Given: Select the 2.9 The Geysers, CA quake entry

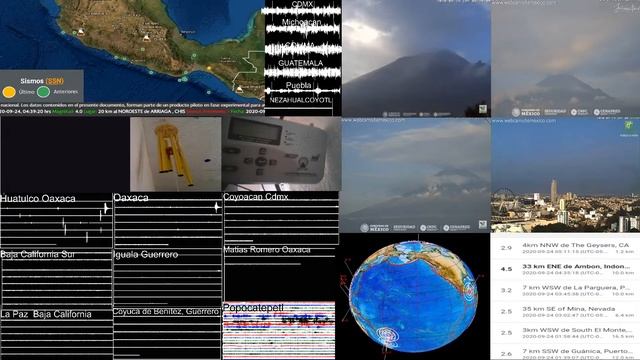Looking at the screenshot, I should [566, 247].
